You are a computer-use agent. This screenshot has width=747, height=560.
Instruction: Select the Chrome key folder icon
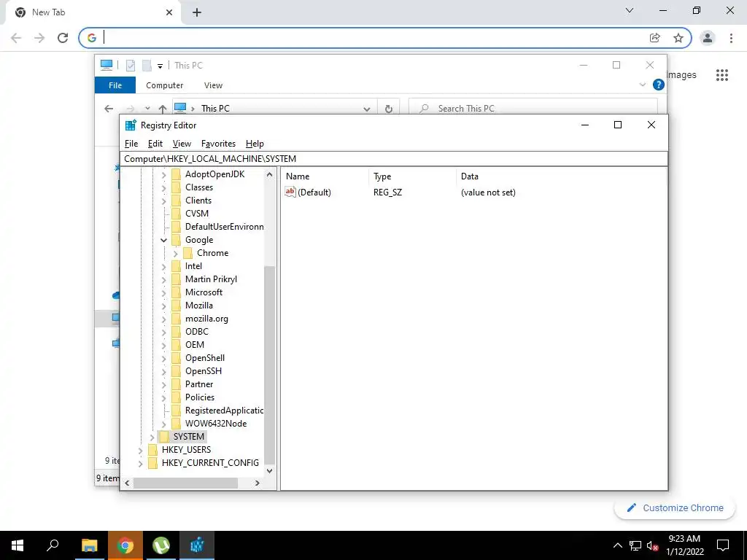click(x=188, y=253)
